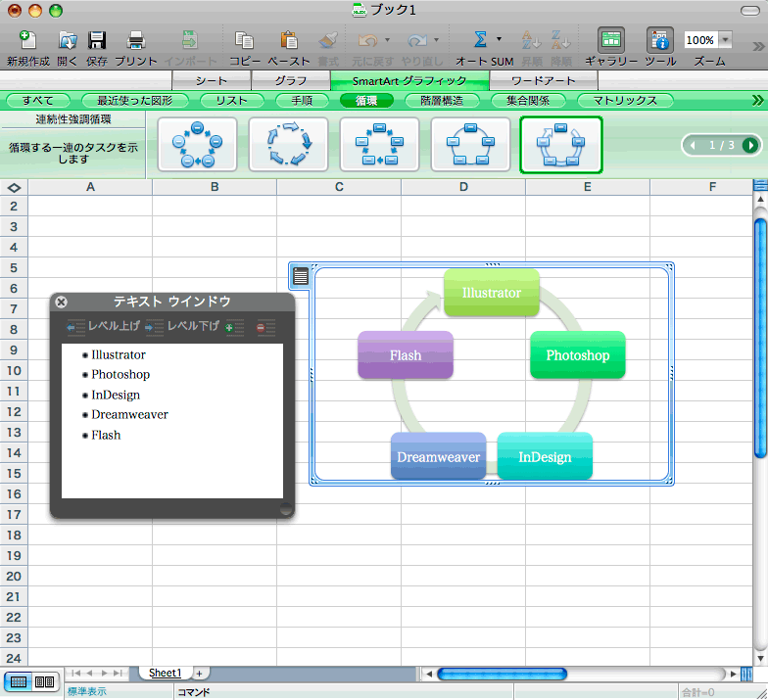The width and height of the screenshot is (768, 700).
Task: Switch to the ワードアート tab
Action: coord(543,80)
